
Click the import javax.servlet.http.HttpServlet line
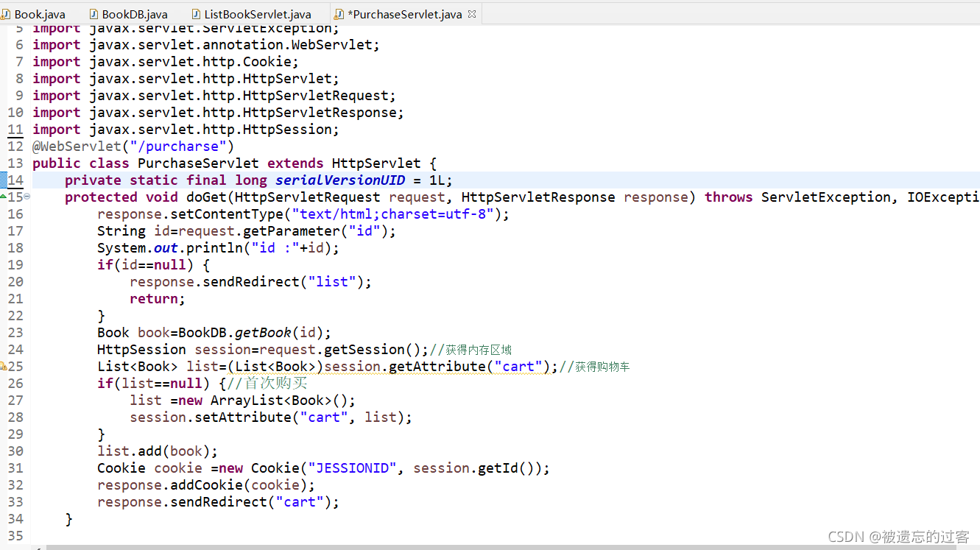186,79
